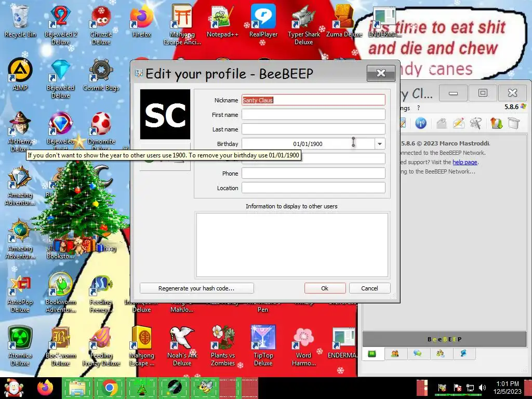Image resolution: width=532 pixels, height=399 pixels.
Task: Select the Zuma Deluxe desktop icon
Action: pos(344,21)
